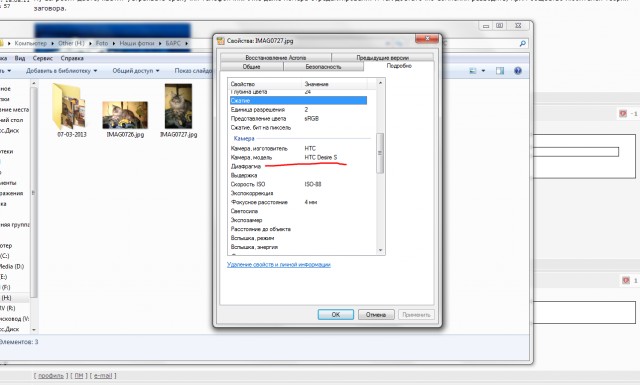Click the search magnifier icon in Explorer
Viewport: 640px width, 385px height.
point(522,43)
